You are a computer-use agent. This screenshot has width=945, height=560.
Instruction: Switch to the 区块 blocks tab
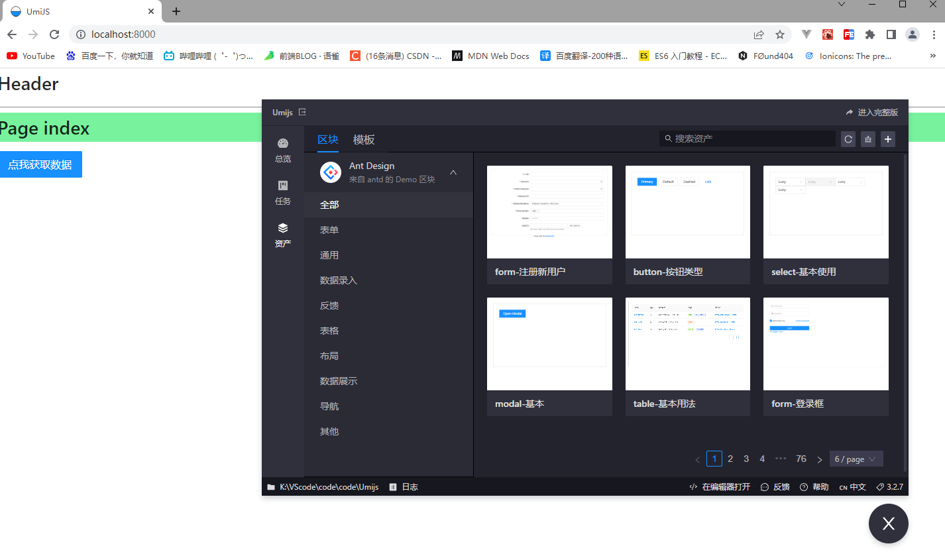click(328, 139)
